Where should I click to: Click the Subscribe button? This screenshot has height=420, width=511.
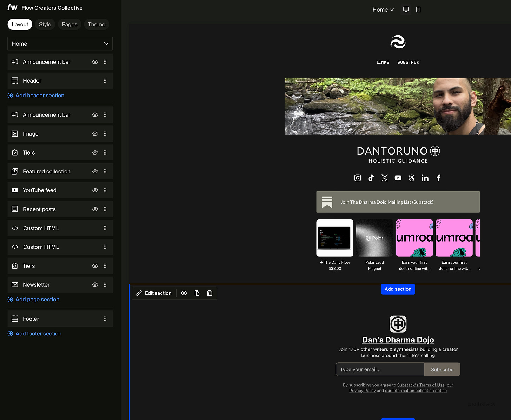[442, 369]
